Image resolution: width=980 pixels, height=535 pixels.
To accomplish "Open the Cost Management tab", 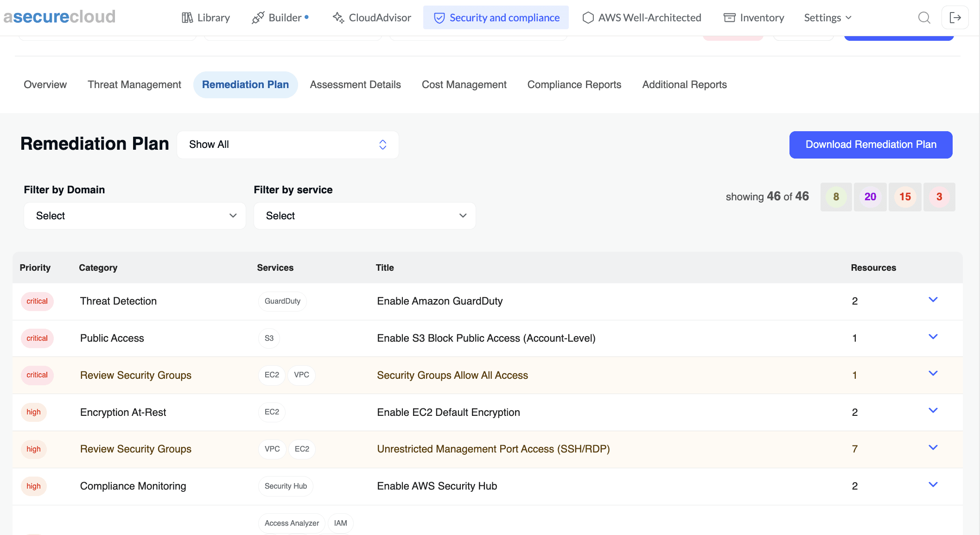I will pos(464,84).
